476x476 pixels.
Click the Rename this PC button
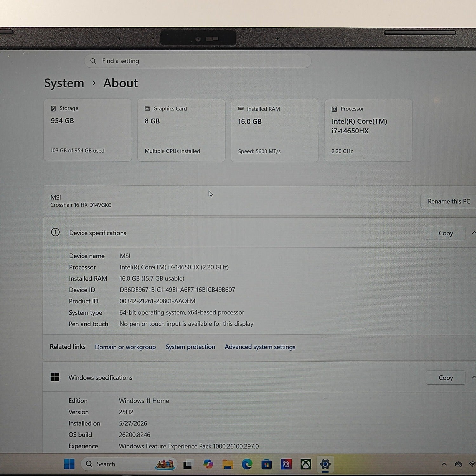click(x=449, y=202)
